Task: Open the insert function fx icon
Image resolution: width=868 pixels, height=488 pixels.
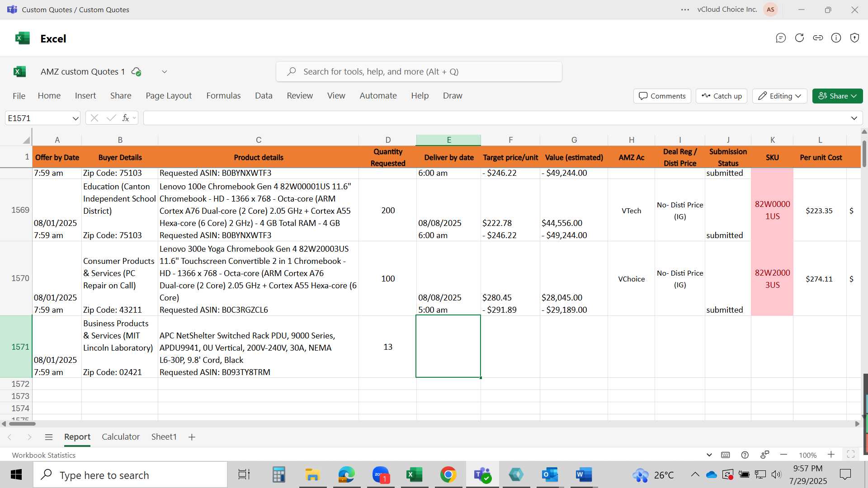Action: point(126,118)
